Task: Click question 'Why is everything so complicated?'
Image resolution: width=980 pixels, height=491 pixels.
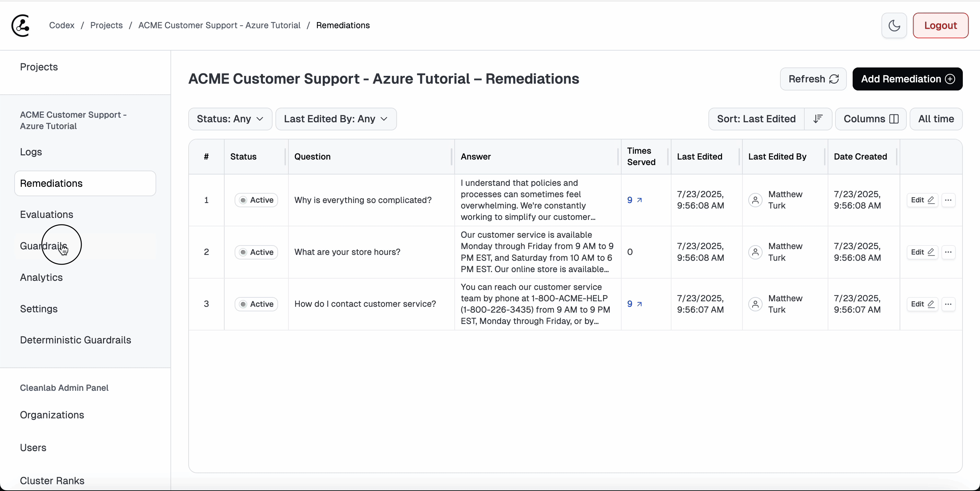Action: click(x=363, y=200)
